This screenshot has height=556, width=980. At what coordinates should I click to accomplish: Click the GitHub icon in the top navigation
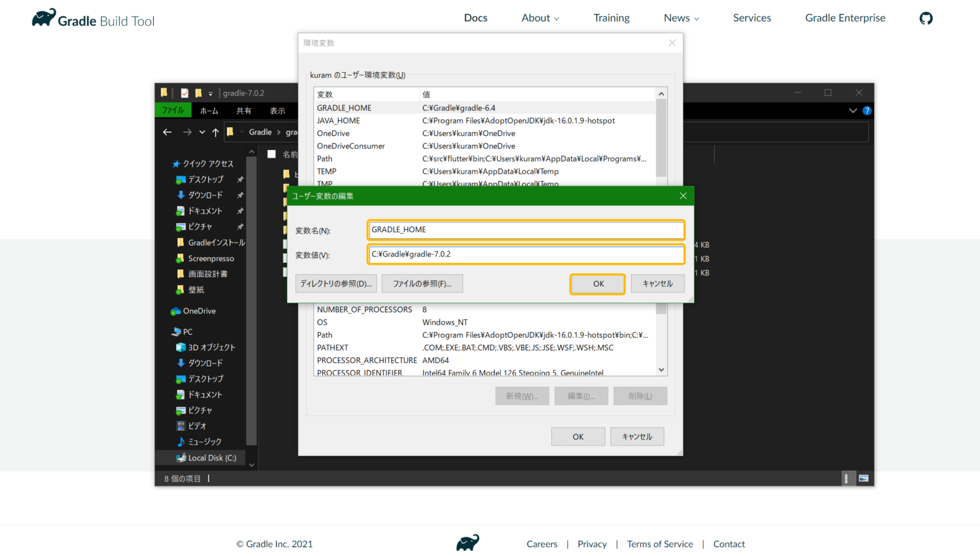point(926,18)
